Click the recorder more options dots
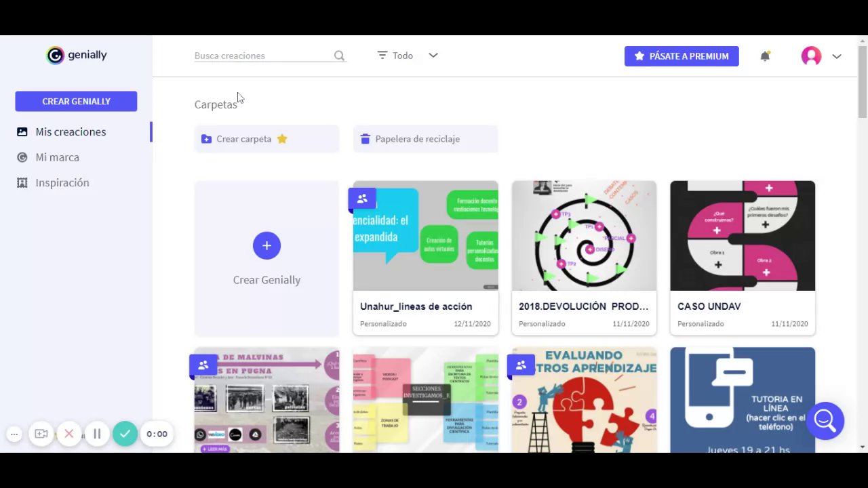This screenshot has width=868, height=488. pos(14,434)
